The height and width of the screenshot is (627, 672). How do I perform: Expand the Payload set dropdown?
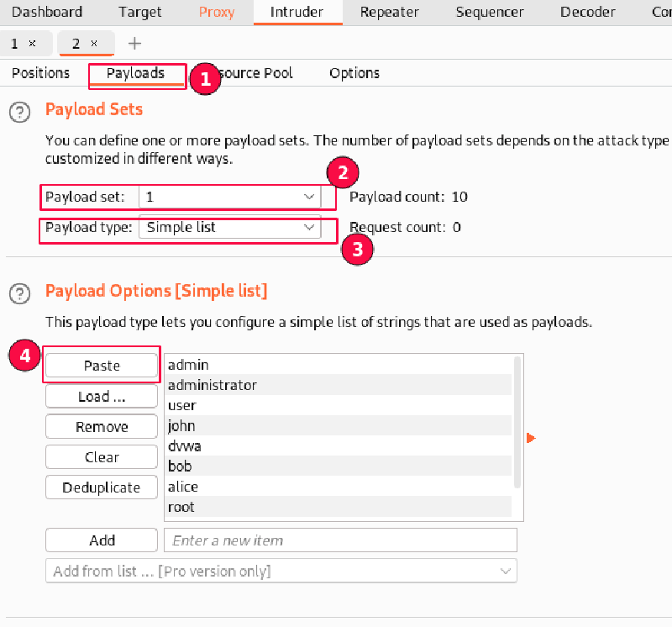tap(307, 197)
